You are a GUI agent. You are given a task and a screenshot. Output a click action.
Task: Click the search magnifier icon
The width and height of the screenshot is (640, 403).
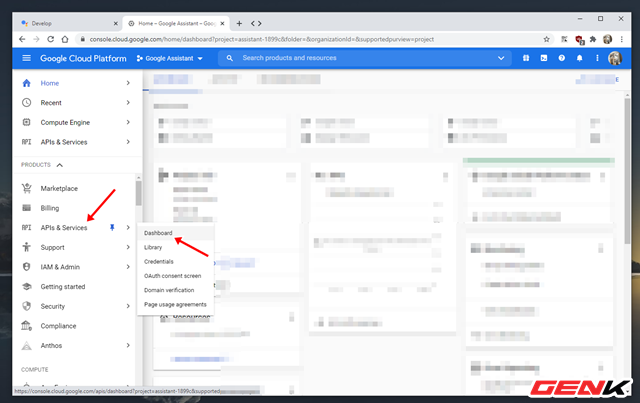click(x=230, y=58)
